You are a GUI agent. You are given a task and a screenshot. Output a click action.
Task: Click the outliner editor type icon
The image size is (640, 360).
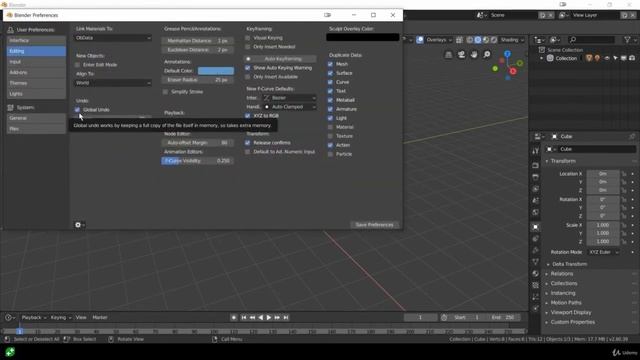pos(539,40)
